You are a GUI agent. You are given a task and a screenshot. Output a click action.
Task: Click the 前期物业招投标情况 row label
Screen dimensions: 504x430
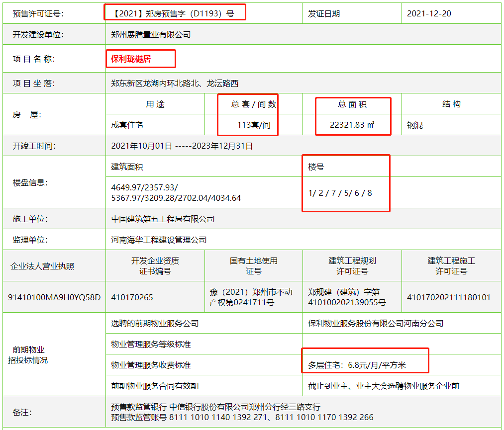click(28, 354)
